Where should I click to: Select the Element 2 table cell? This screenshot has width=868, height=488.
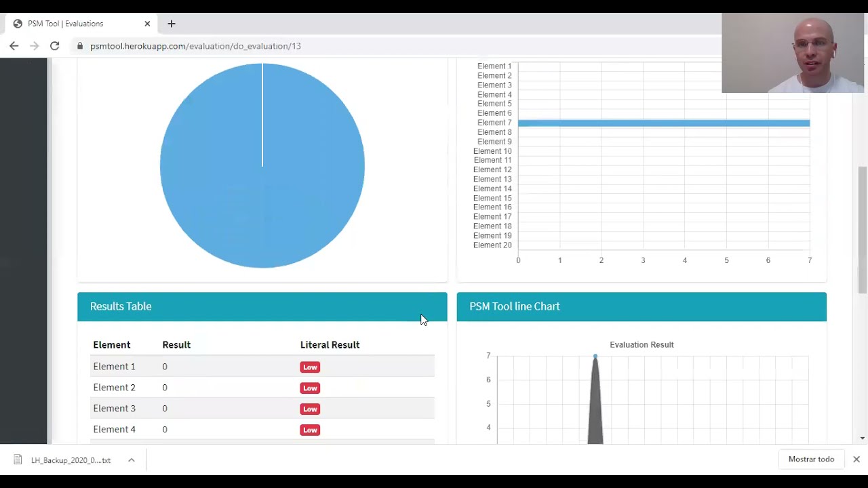click(x=114, y=388)
